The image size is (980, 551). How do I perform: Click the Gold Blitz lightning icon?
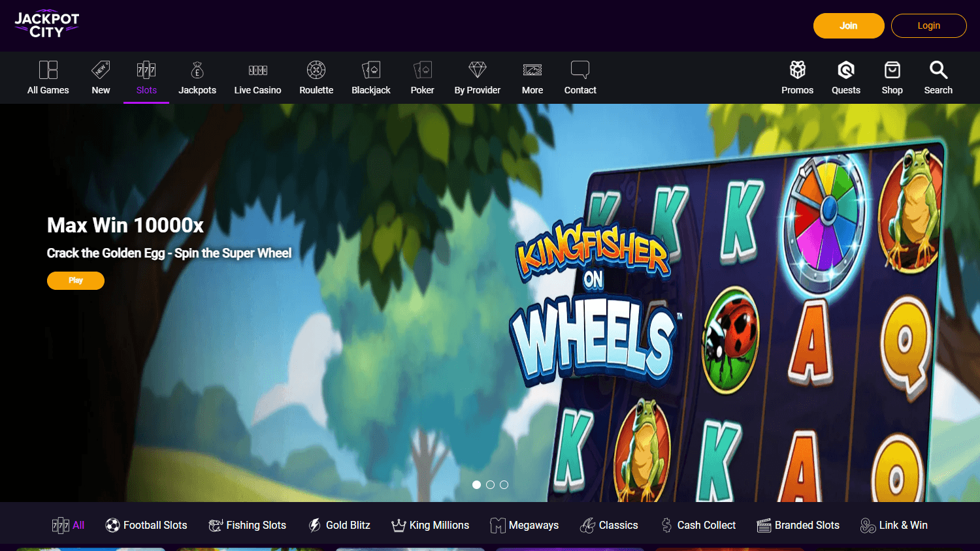[x=315, y=525]
